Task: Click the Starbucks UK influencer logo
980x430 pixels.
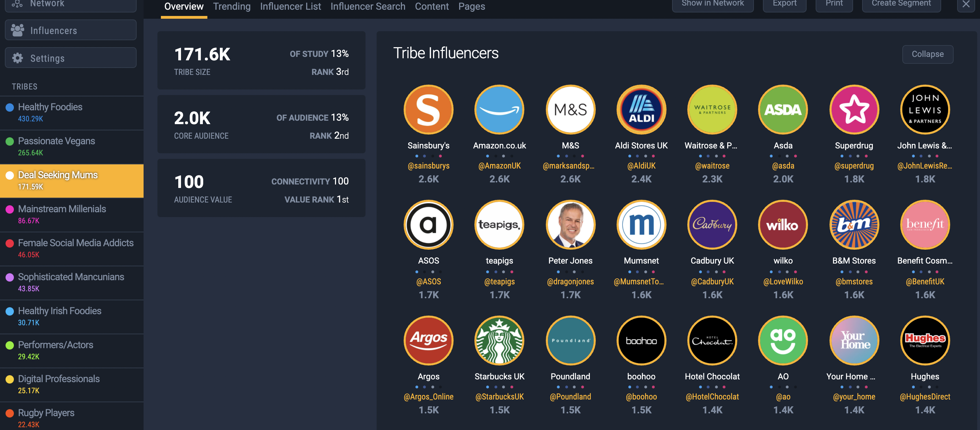Action: coord(499,340)
